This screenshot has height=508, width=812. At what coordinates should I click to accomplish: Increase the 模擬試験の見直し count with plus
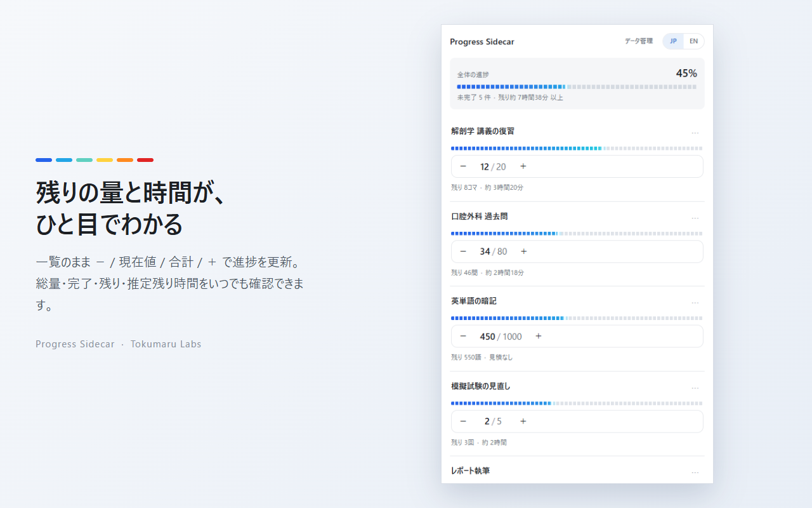pyautogui.click(x=523, y=421)
